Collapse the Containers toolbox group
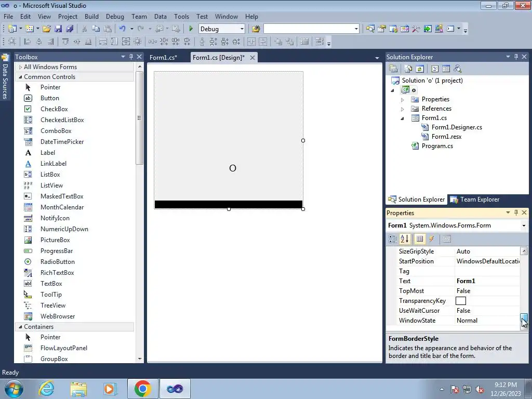This screenshot has height=399, width=532. click(x=20, y=327)
